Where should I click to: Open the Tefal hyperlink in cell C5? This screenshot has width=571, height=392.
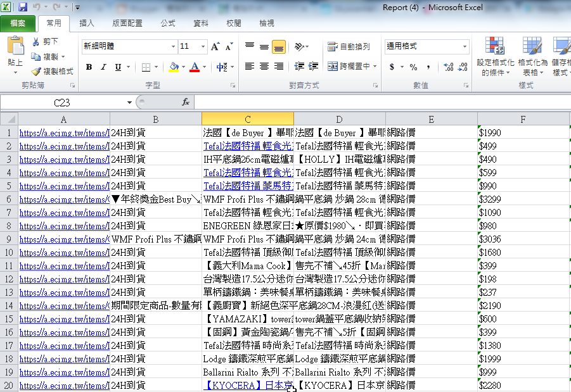tap(248, 186)
